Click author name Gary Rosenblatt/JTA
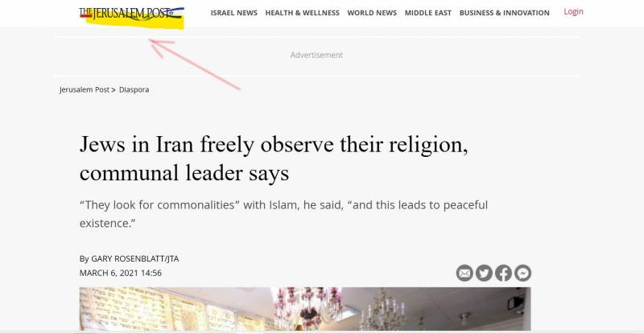644x334 pixels. tap(134, 259)
